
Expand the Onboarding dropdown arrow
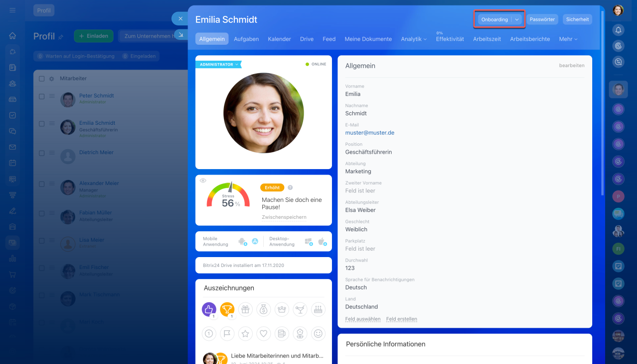(517, 19)
